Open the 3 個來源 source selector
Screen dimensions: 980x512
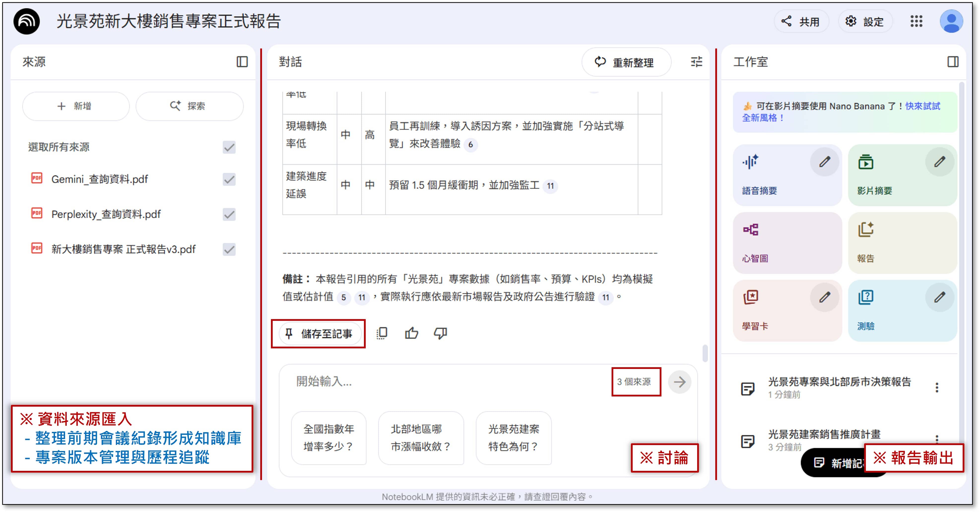click(x=634, y=382)
